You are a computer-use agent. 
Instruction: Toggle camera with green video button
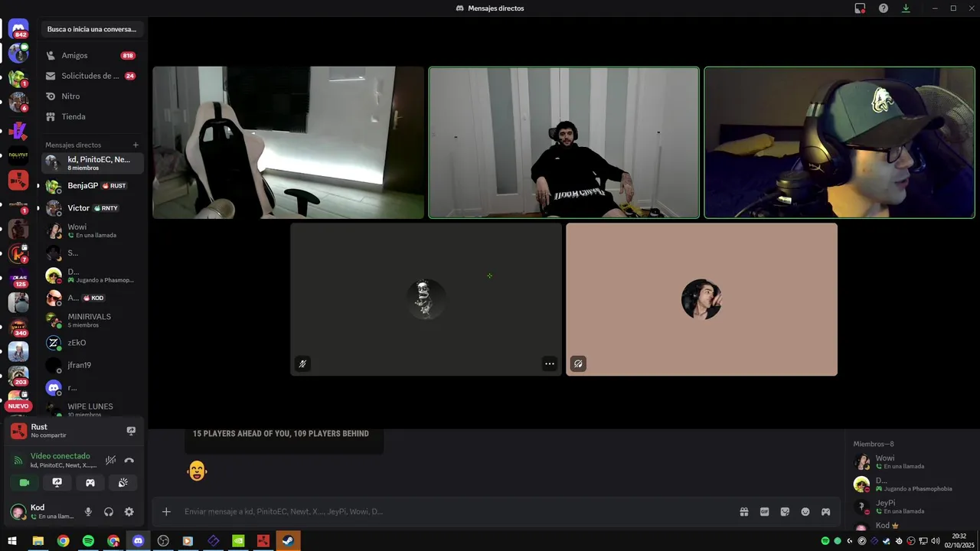(24, 482)
